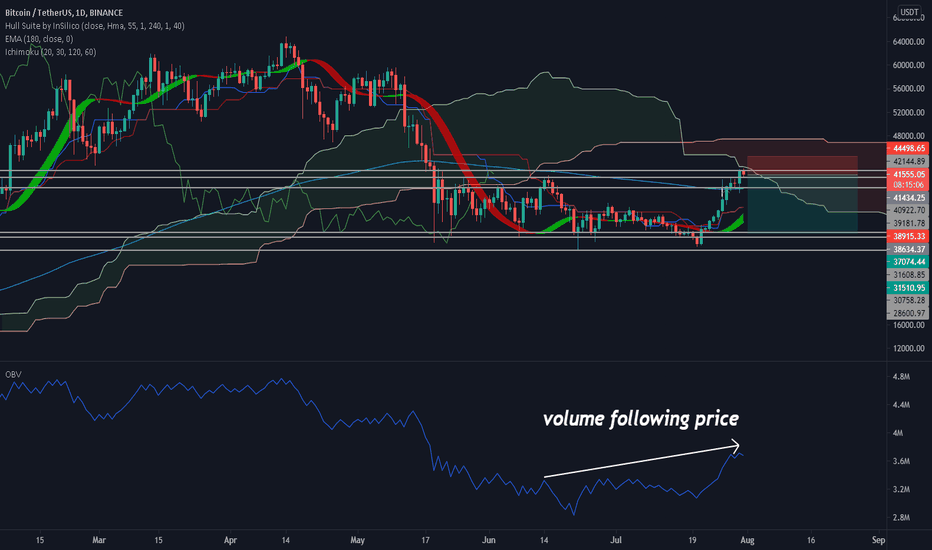The image size is (932, 550).
Task: Click date 16 on the time axis
Action: click(x=811, y=540)
